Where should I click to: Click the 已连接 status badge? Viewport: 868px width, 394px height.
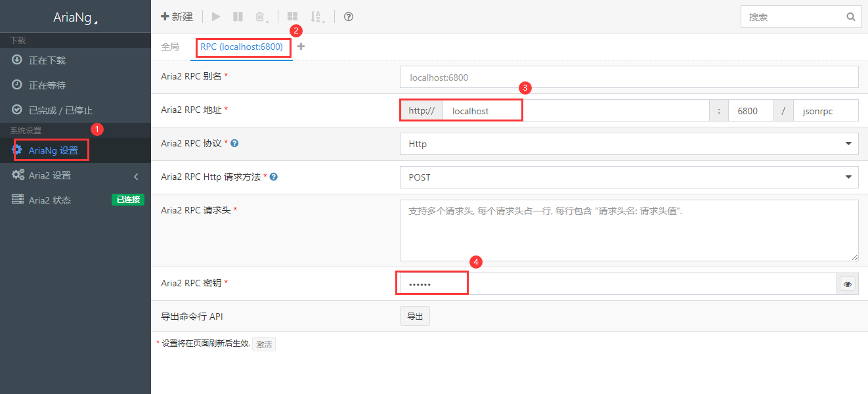tap(128, 200)
